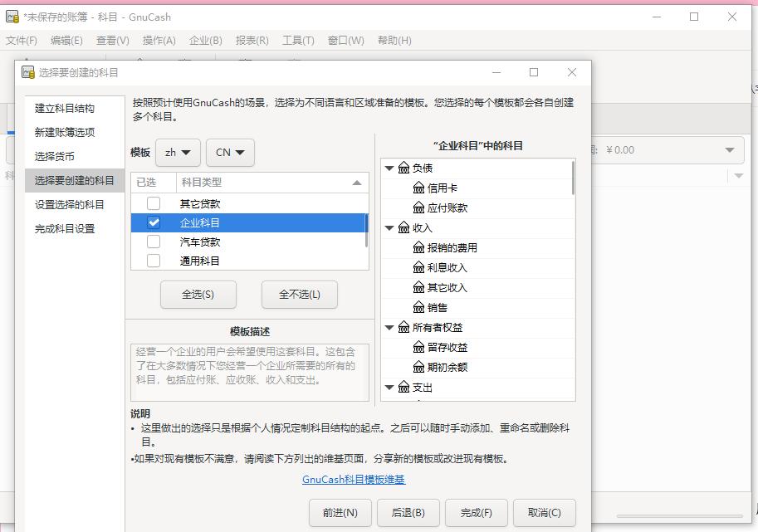Click the 模板描述 text box
This screenshot has width=758, height=532.
[249, 372]
